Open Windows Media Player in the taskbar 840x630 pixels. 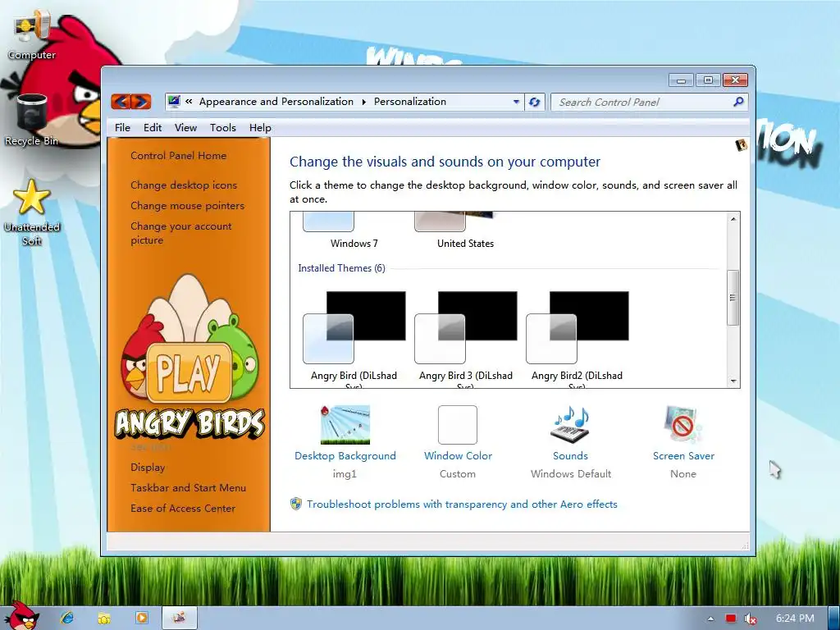pyautogui.click(x=141, y=618)
